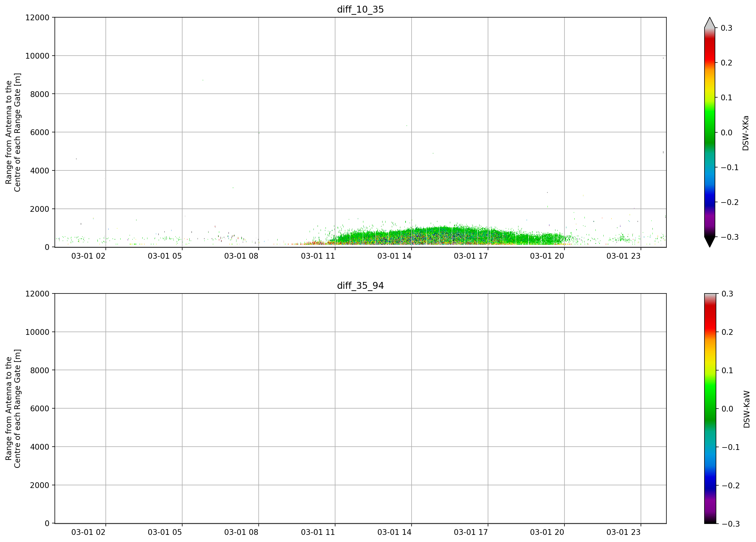The height and width of the screenshot is (542, 756).
Task: Click the −0.3 tick on the DSW-XKa colorbar
Action: (x=730, y=237)
